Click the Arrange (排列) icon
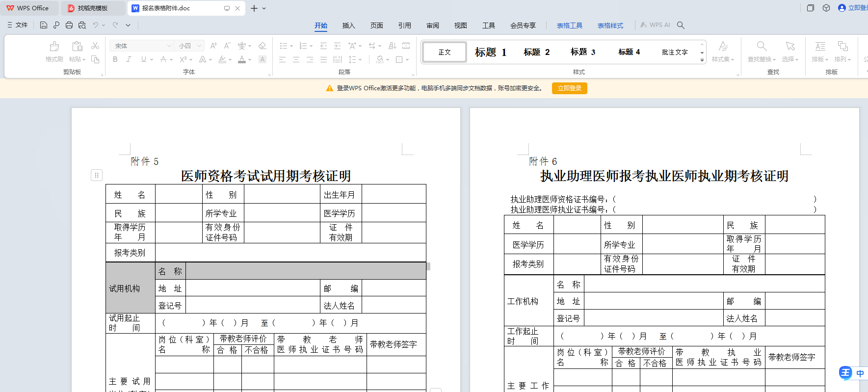This screenshot has width=868, height=392. tap(843, 46)
